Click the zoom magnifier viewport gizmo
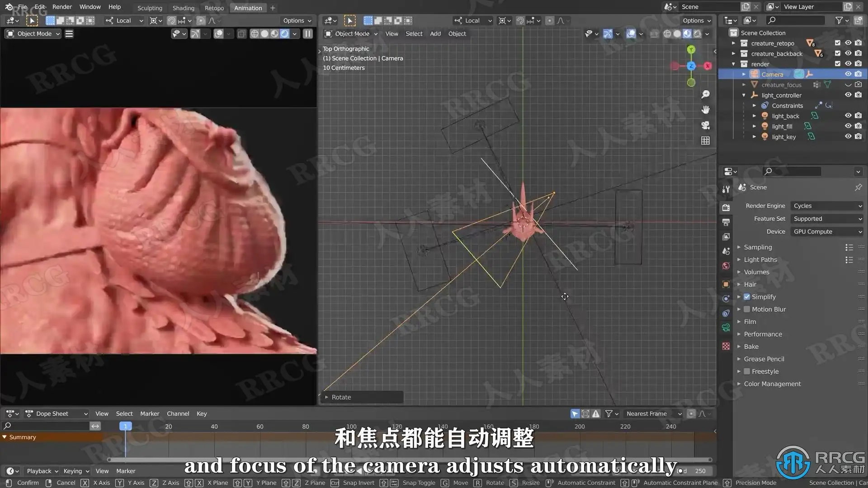The width and height of the screenshot is (868, 488). pyautogui.click(x=705, y=94)
